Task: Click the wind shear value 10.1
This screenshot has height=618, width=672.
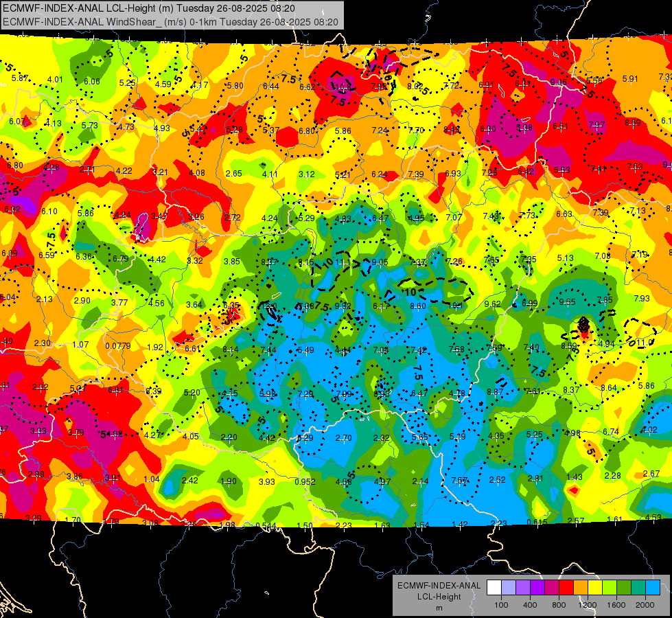Action: [x=456, y=306]
